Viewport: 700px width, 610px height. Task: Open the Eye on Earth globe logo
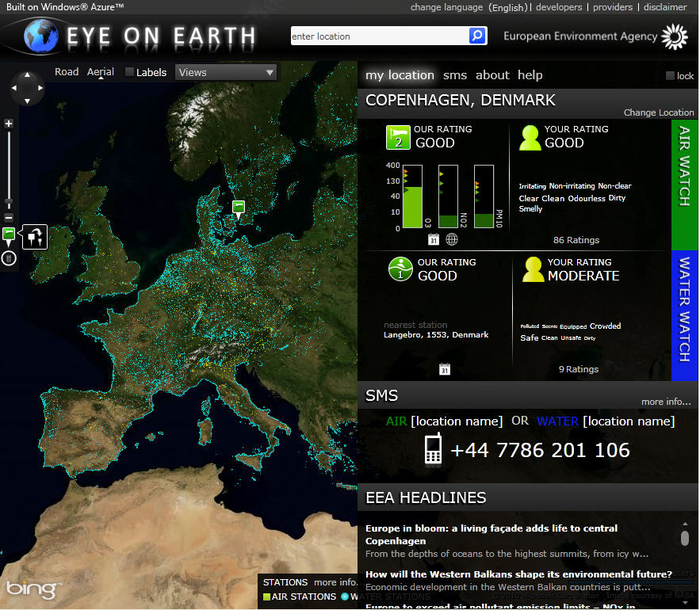point(41,36)
